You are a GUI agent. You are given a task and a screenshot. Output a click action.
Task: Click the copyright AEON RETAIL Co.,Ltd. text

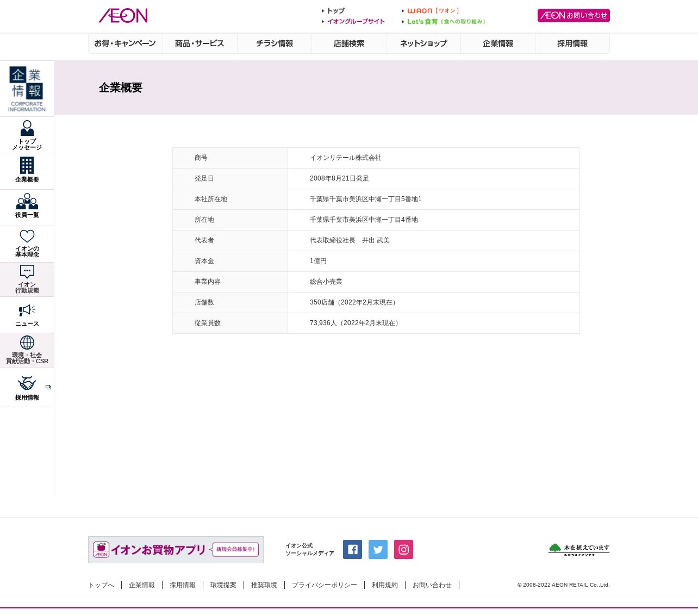564,585
